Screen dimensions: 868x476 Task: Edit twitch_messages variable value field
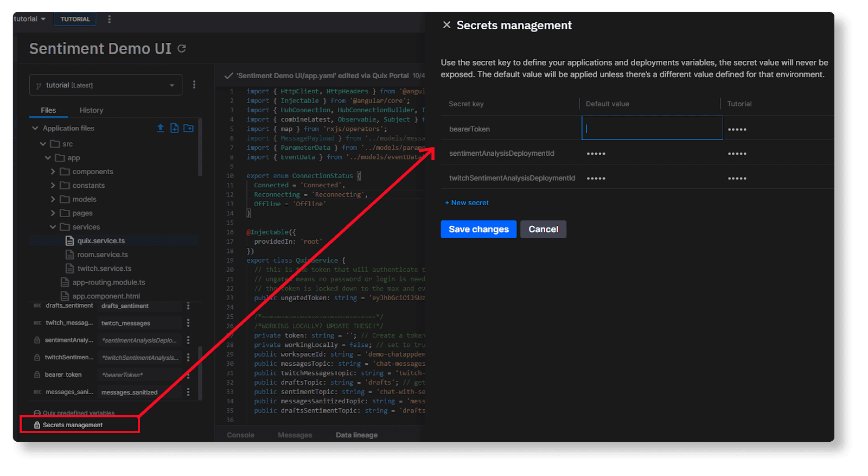[x=140, y=323]
